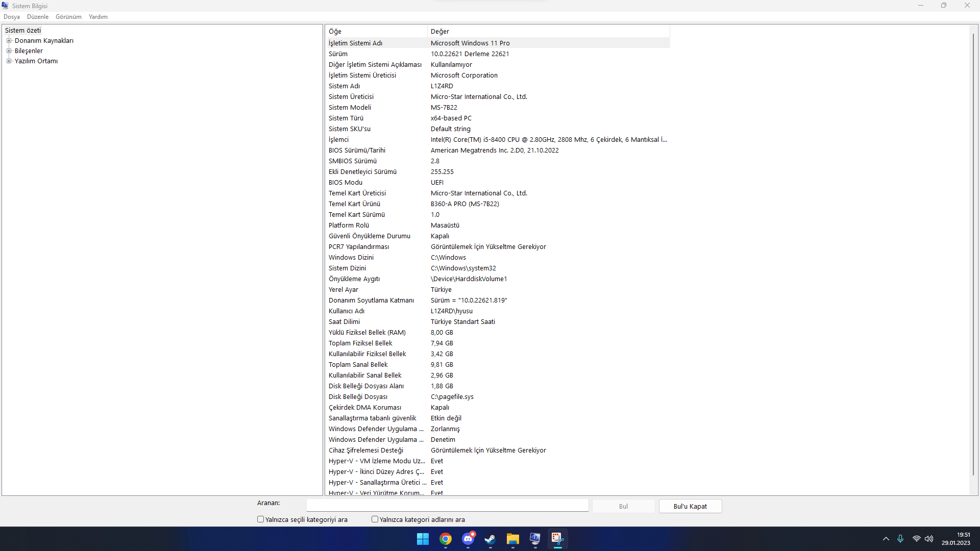Launch Steam from the taskbar

point(490,539)
